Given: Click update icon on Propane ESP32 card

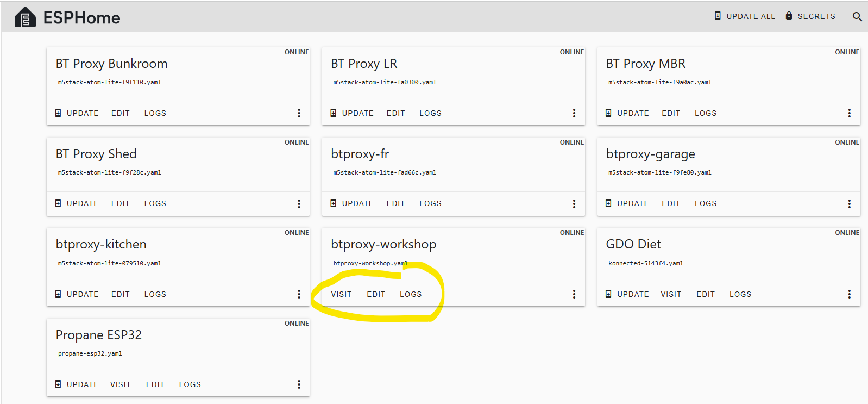Looking at the screenshot, I should pyautogui.click(x=58, y=384).
